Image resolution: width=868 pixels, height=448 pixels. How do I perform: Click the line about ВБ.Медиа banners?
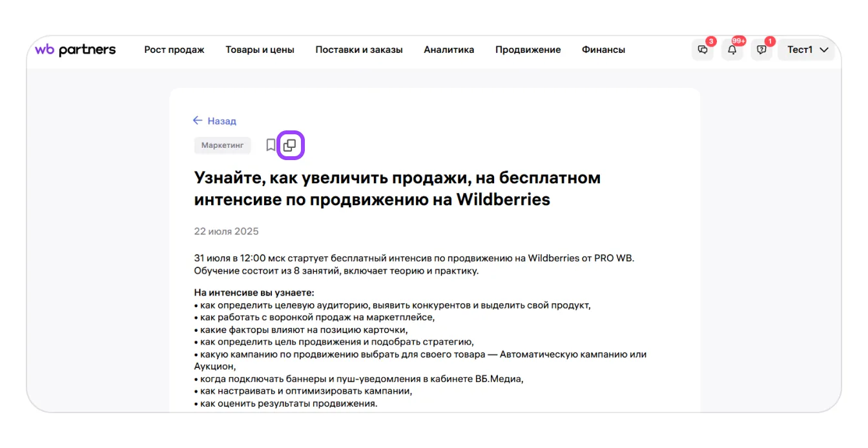pos(358,379)
